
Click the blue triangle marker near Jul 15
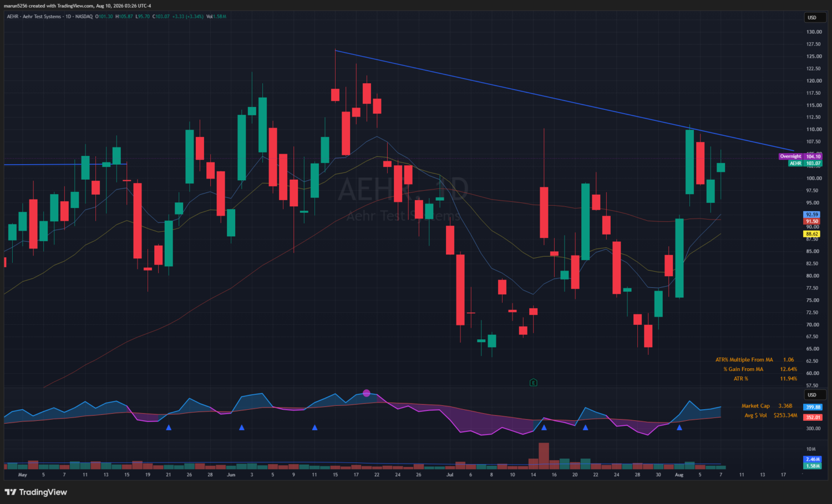pos(544,427)
